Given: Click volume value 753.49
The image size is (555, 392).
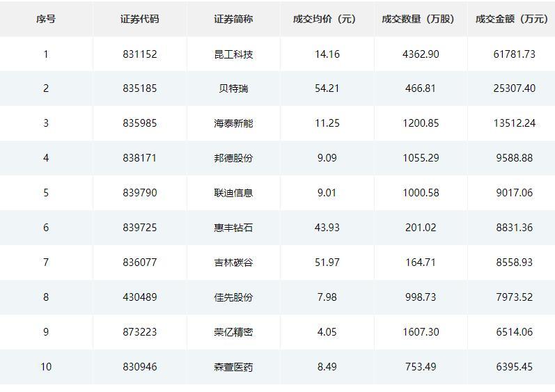Looking at the screenshot, I should pos(421,367).
